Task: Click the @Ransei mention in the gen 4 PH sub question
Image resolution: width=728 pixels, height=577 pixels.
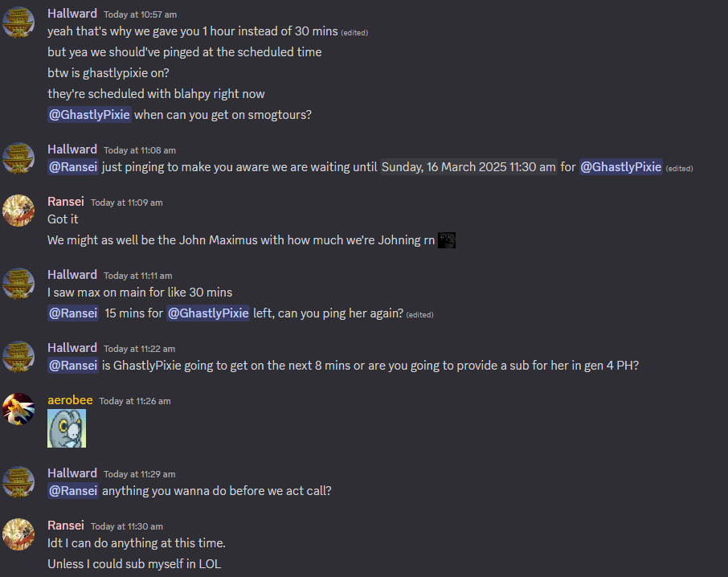Action: coord(73,366)
